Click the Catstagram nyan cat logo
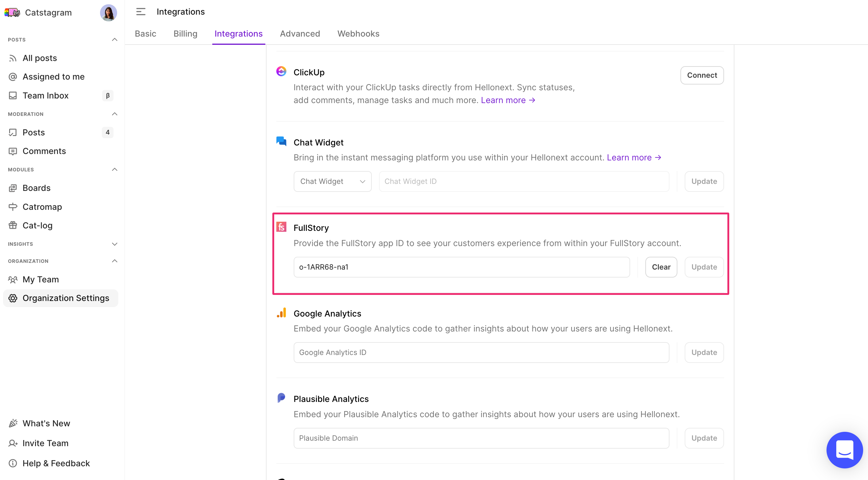 click(x=12, y=13)
